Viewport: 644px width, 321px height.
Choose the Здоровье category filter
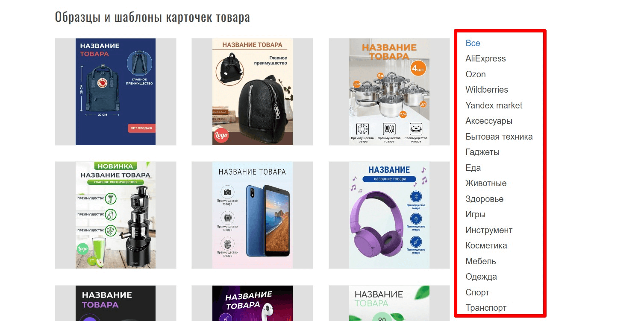pos(485,199)
